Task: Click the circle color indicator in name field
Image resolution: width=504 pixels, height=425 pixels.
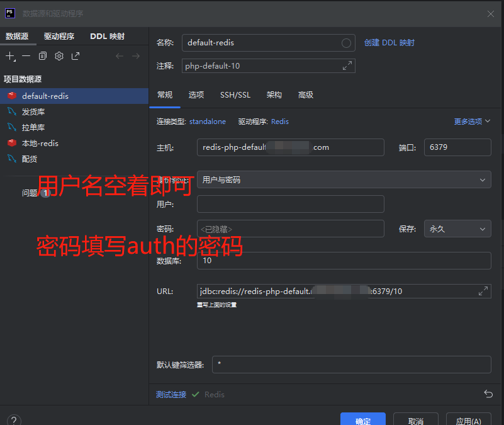Action: (x=346, y=43)
